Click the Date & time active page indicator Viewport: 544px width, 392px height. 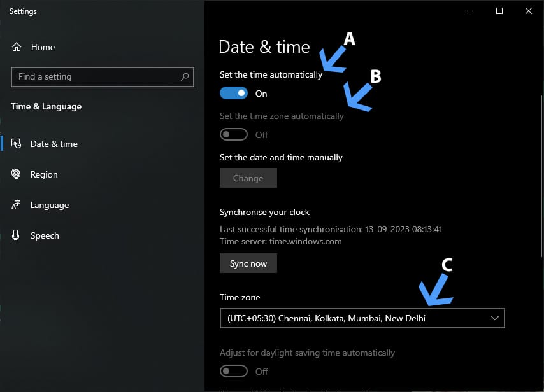[2, 144]
